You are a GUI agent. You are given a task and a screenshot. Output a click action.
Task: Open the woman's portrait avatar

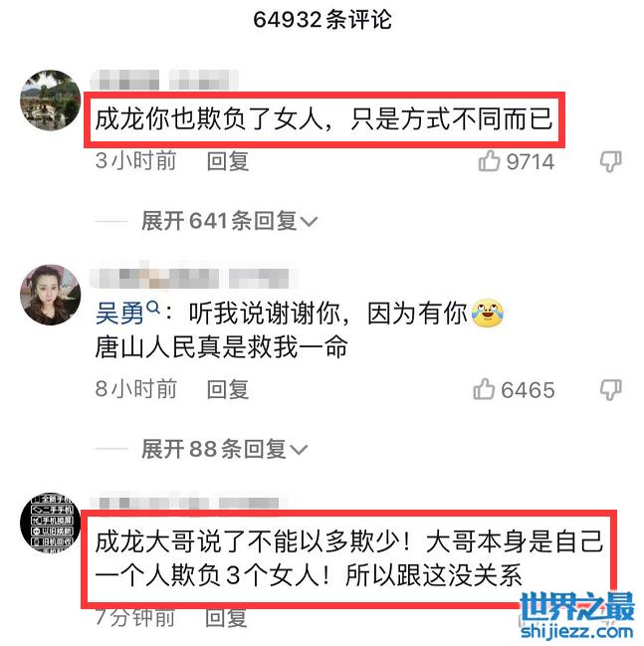51,295
